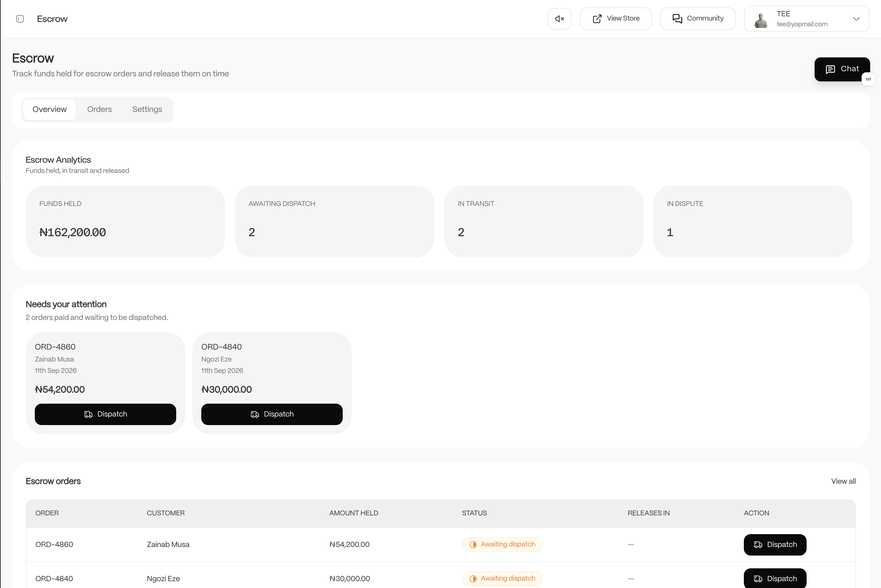The height and width of the screenshot is (588, 881).
Task: Click truck icon in Zainab Musa card
Action: tap(88, 415)
